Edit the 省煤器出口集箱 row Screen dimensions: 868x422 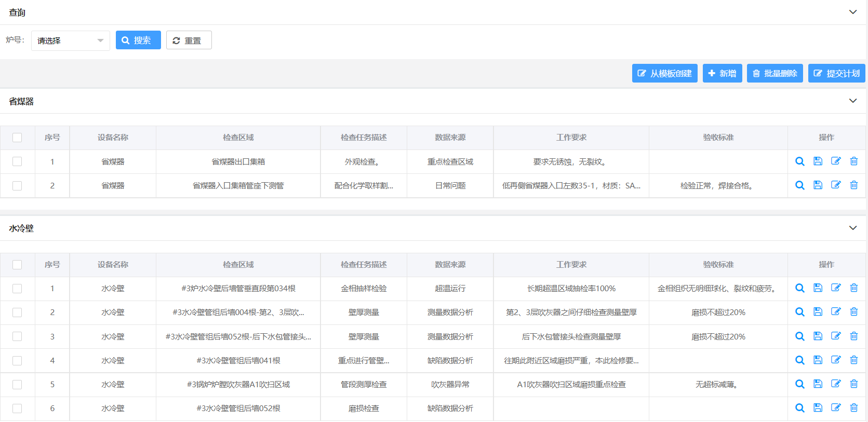click(836, 161)
